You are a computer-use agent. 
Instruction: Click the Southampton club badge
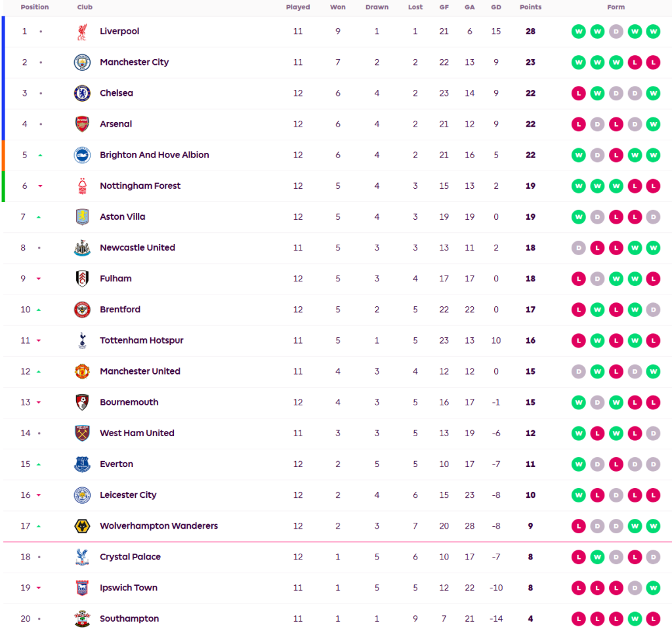[x=82, y=619]
